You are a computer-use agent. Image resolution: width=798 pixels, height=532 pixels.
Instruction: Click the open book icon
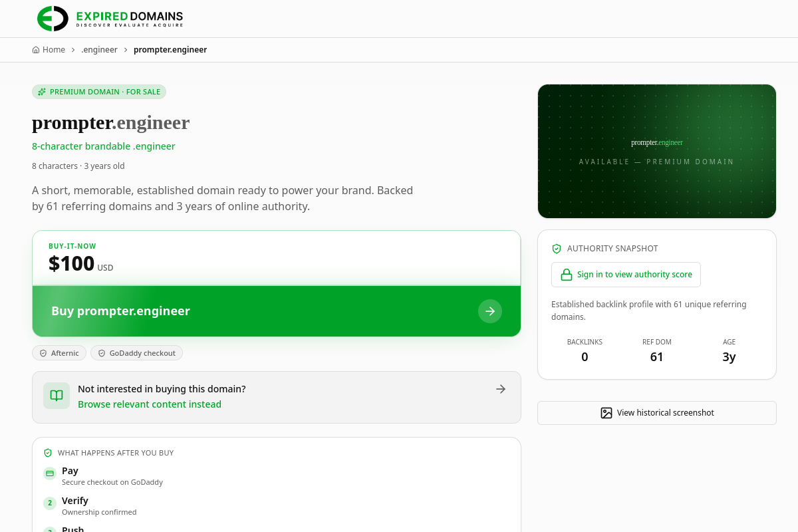tap(57, 396)
